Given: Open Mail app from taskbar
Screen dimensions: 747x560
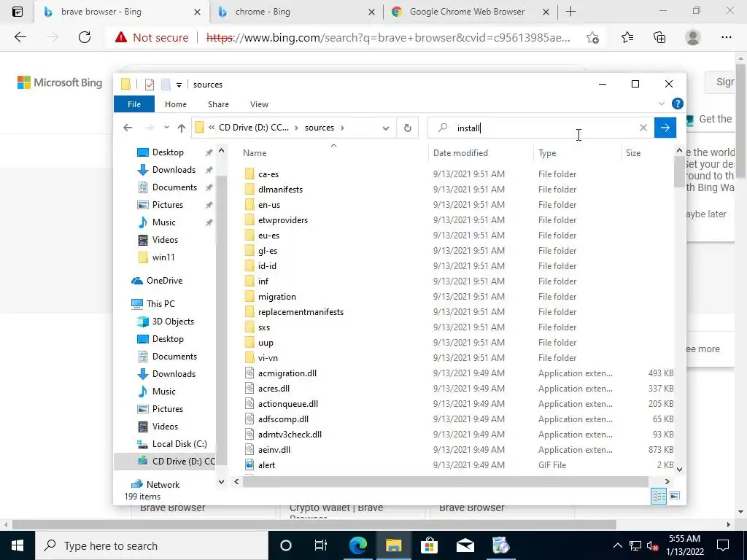Looking at the screenshot, I should [x=465, y=545].
